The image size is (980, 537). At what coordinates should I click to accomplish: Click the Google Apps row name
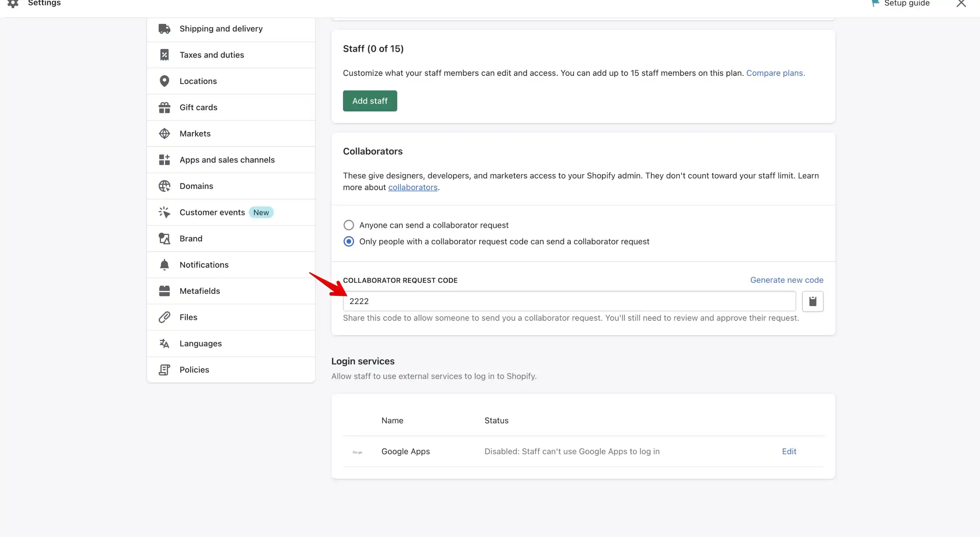coord(406,451)
